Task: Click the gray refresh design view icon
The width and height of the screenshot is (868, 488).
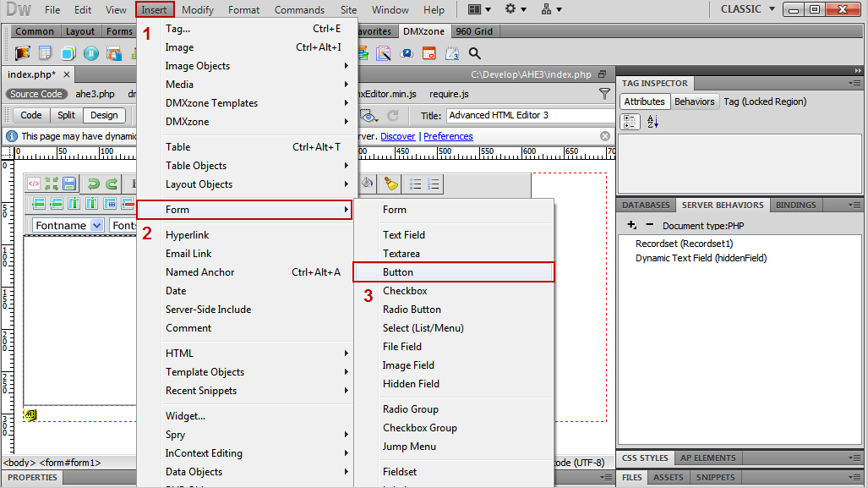Action: [393, 115]
